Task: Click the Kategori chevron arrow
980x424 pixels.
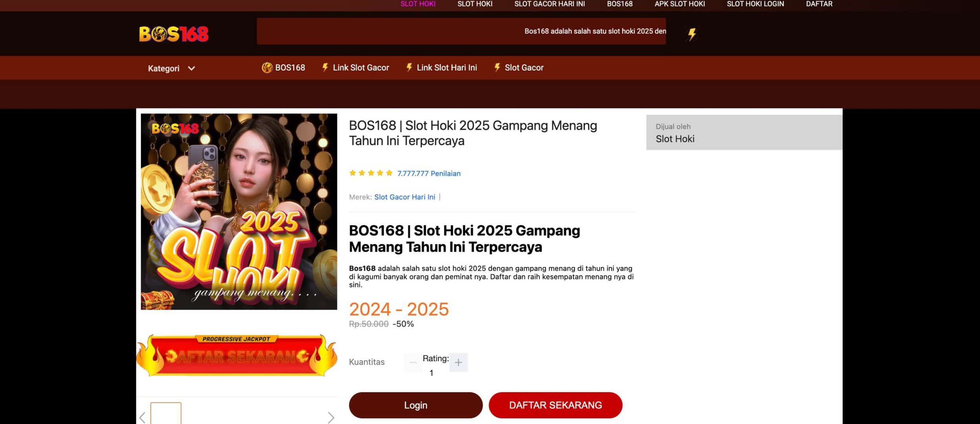Action: pyautogui.click(x=191, y=68)
